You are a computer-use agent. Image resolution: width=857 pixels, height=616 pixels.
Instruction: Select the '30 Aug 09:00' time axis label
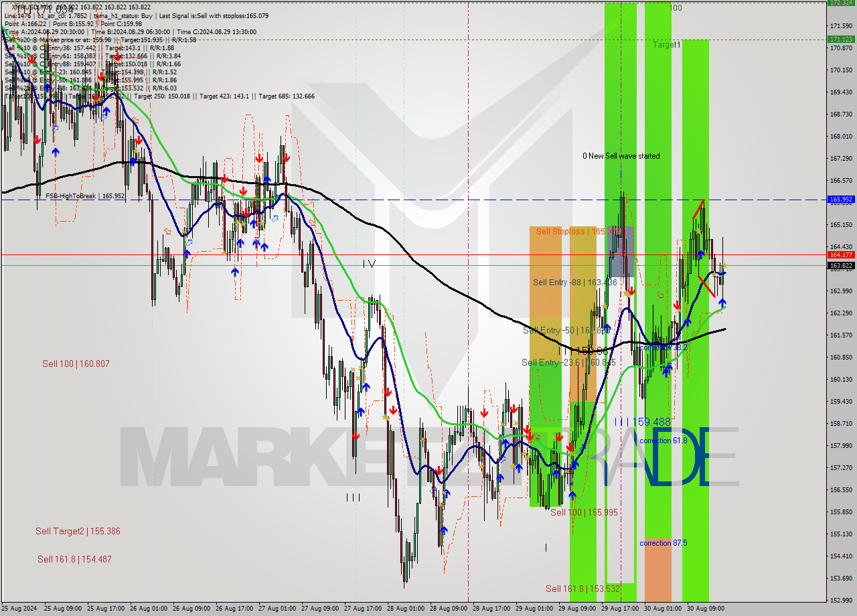pyautogui.click(x=705, y=609)
